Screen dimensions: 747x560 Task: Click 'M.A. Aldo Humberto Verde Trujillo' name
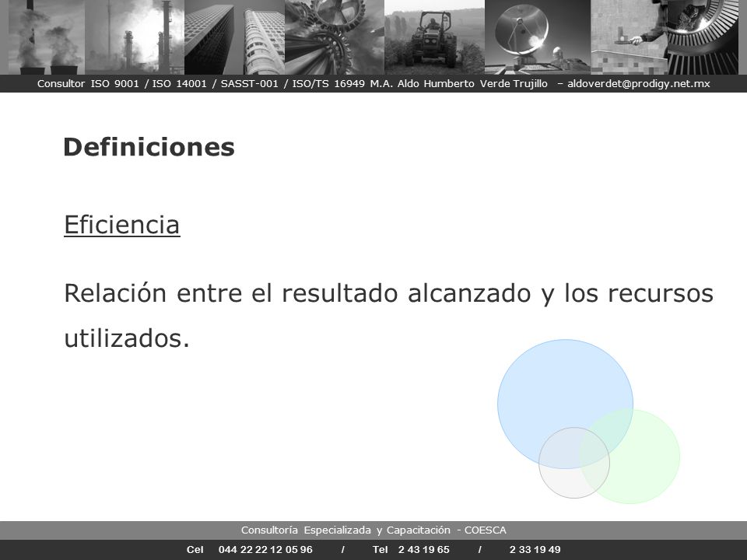(x=459, y=84)
